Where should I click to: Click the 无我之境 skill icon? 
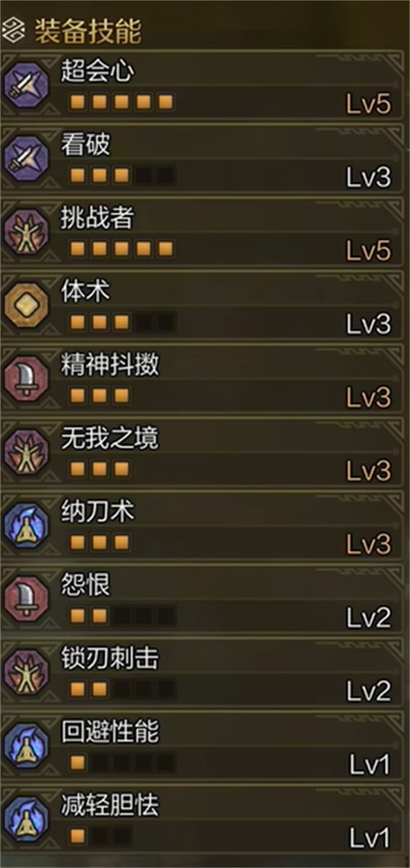26,452
